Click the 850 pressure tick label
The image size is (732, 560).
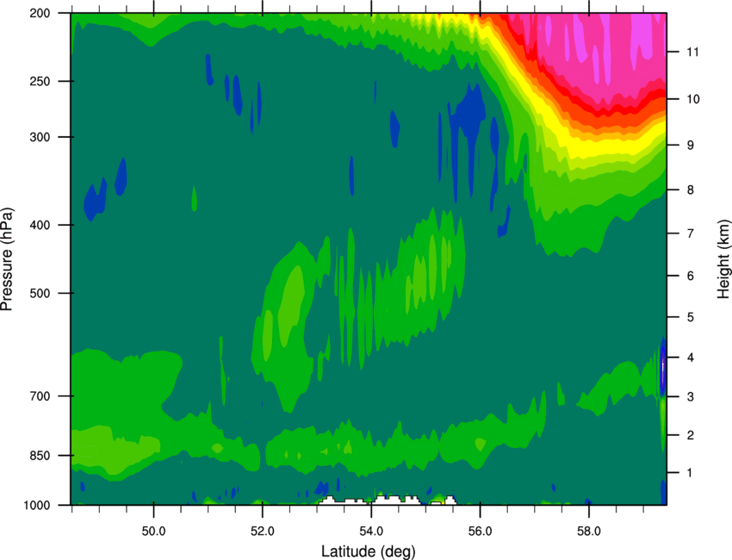click(x=40, y=456)
